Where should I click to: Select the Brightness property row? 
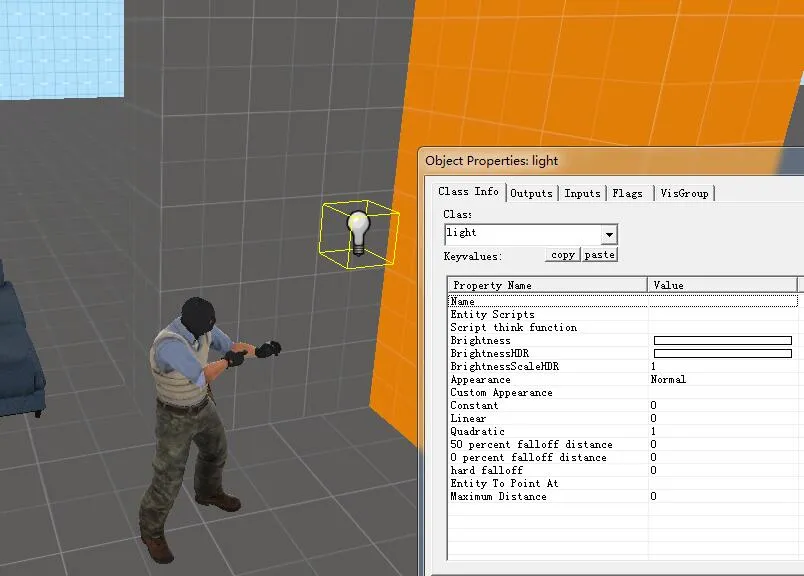[x=623, y=341]
